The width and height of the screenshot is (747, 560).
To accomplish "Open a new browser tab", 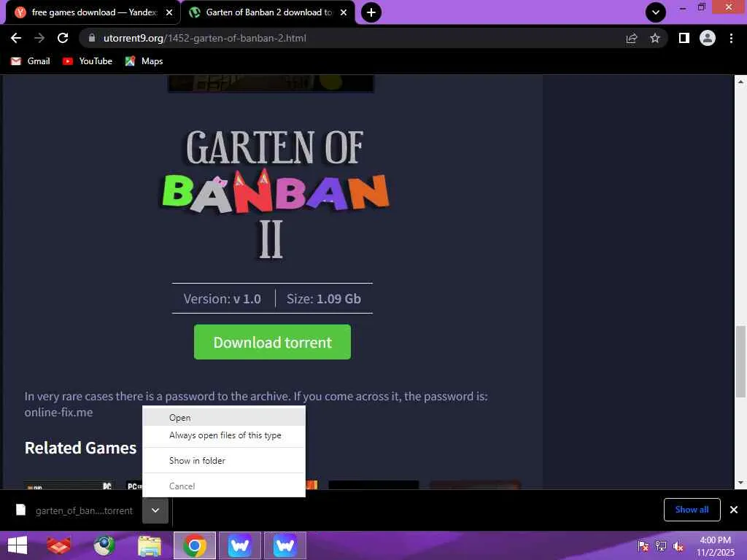I will point(371,12).
